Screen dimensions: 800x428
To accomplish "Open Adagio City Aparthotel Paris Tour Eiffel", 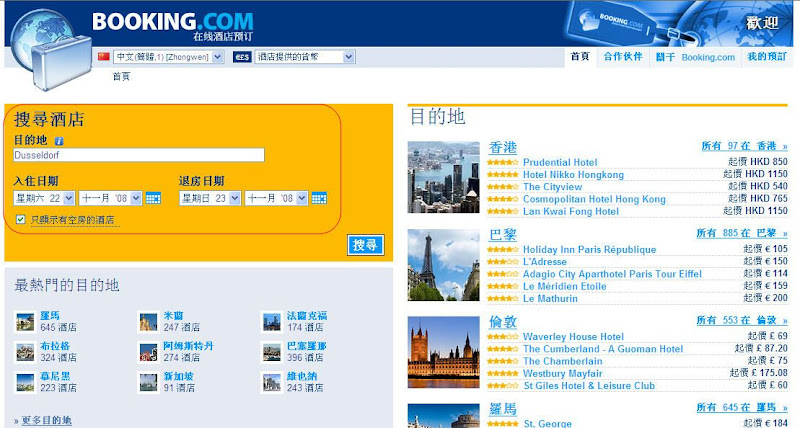I will [x=612, y=274].
